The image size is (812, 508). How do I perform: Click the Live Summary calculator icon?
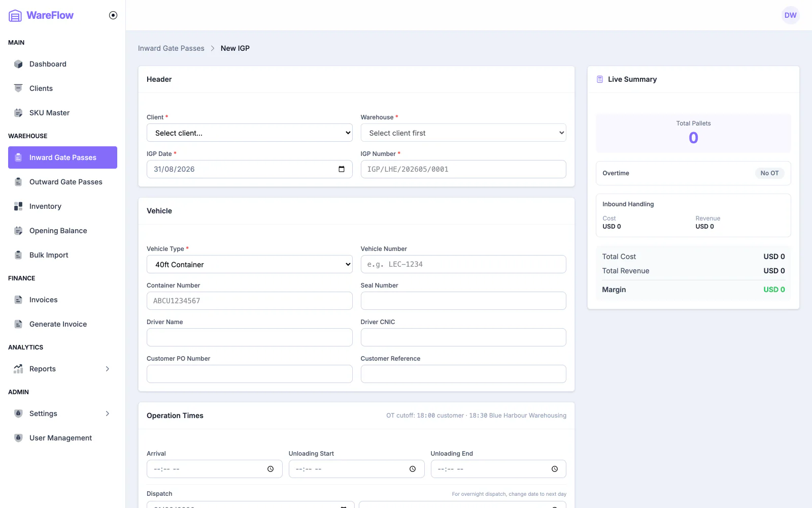pos(600,79)
